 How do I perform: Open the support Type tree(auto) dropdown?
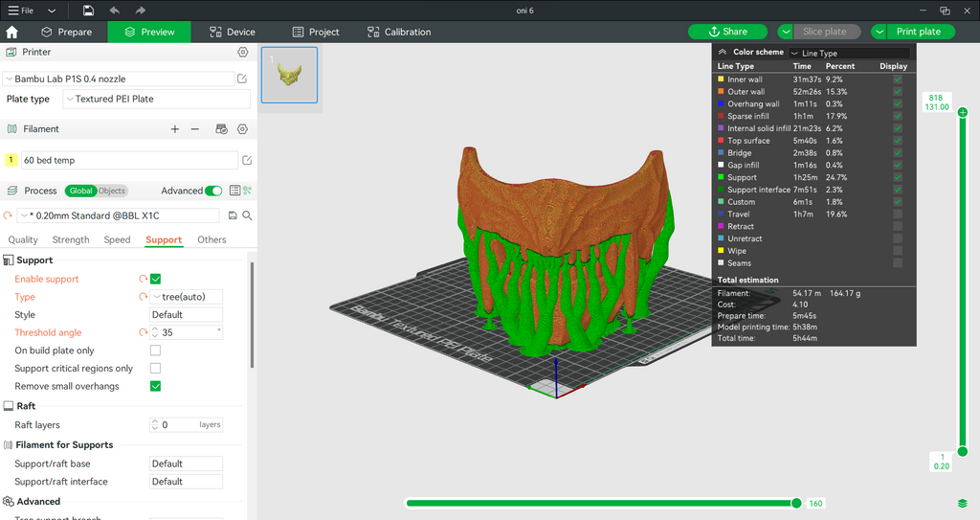(187, 297)
